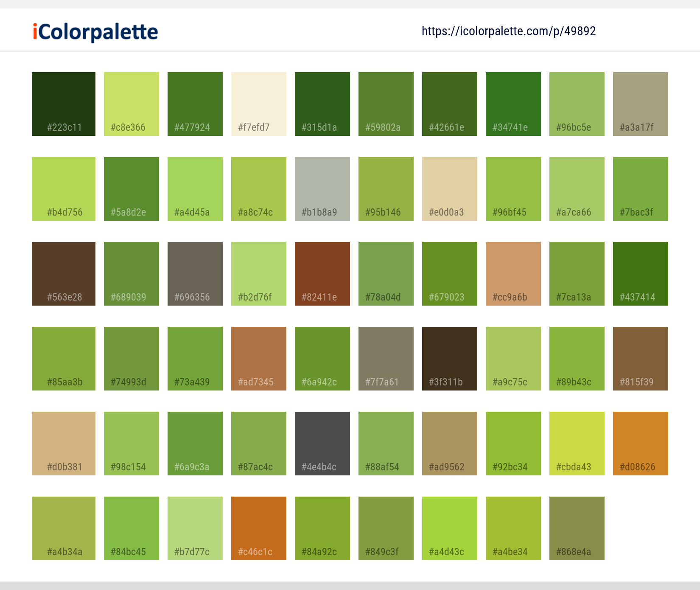700x590 pixels.
Task: Pick the #689039 swatch
Action: tap(132, 274)
